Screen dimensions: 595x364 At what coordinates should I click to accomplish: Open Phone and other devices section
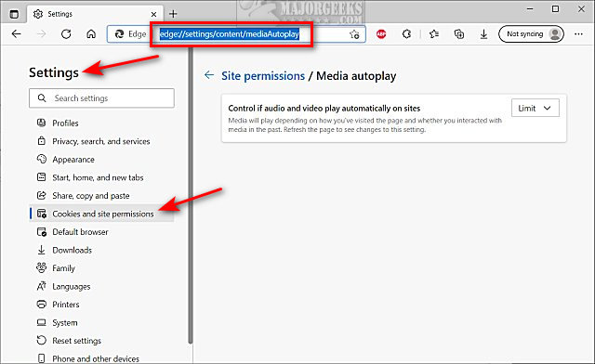click(x=101, y=358)
